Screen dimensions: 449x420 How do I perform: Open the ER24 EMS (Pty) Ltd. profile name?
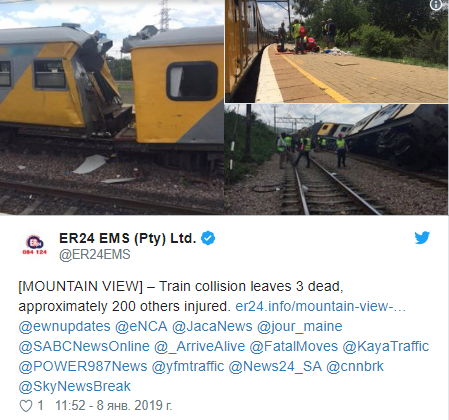tap(128, 238)
